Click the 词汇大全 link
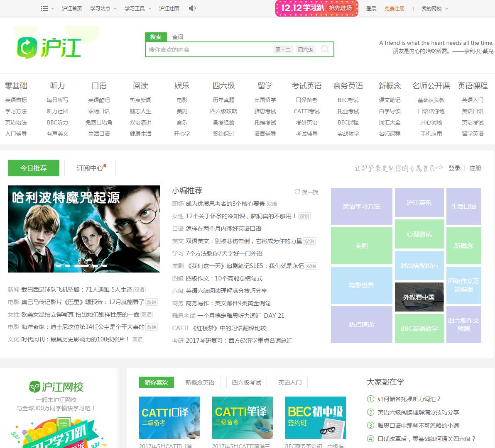The height and width of the screenshot is (448, 495). click(390, 122)
